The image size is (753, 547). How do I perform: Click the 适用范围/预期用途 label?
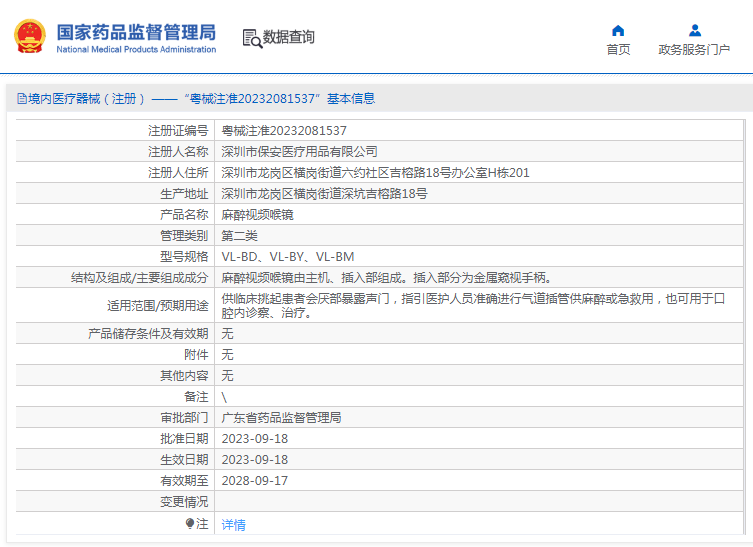tap(158, 305)
